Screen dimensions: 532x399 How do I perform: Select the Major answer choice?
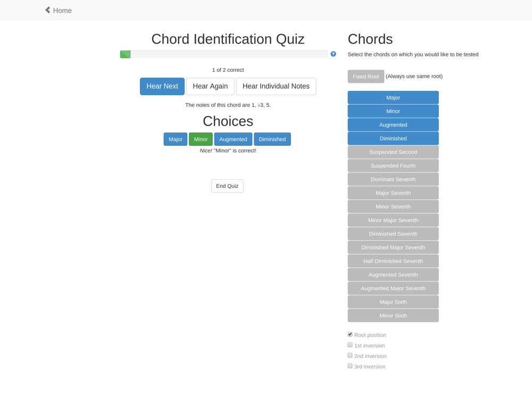tap(176, 139)
